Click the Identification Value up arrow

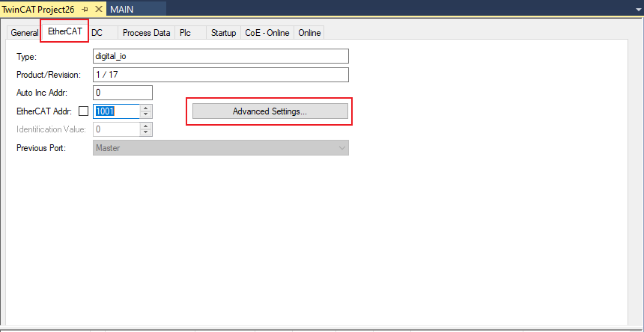click(146, 126)
